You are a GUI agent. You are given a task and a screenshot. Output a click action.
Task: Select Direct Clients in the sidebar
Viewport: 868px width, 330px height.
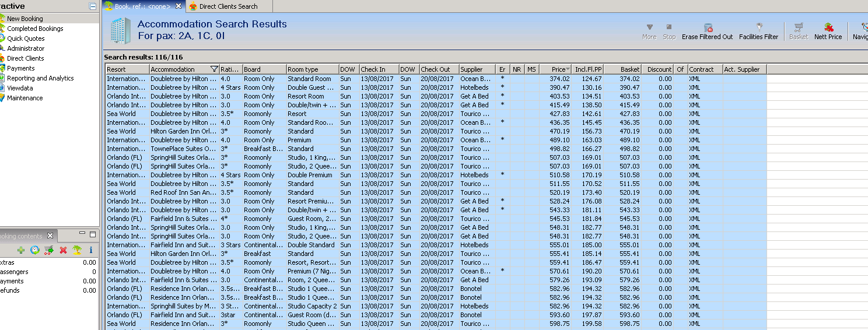click(x=25, y=58)
